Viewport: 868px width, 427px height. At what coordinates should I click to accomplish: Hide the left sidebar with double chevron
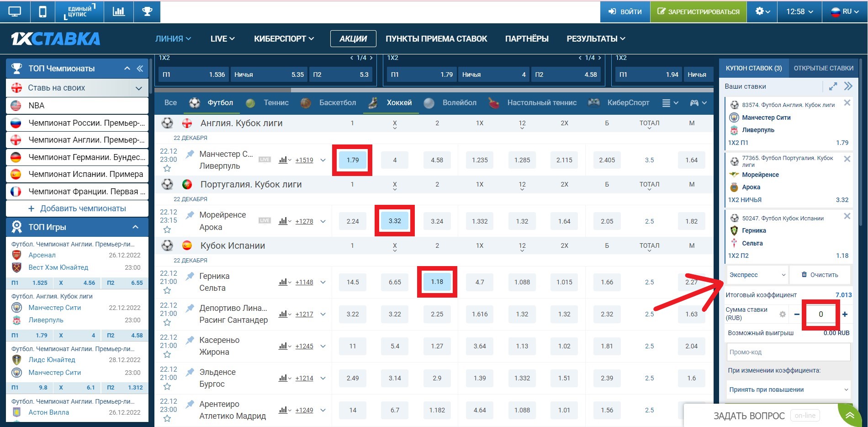pos(140,69)
